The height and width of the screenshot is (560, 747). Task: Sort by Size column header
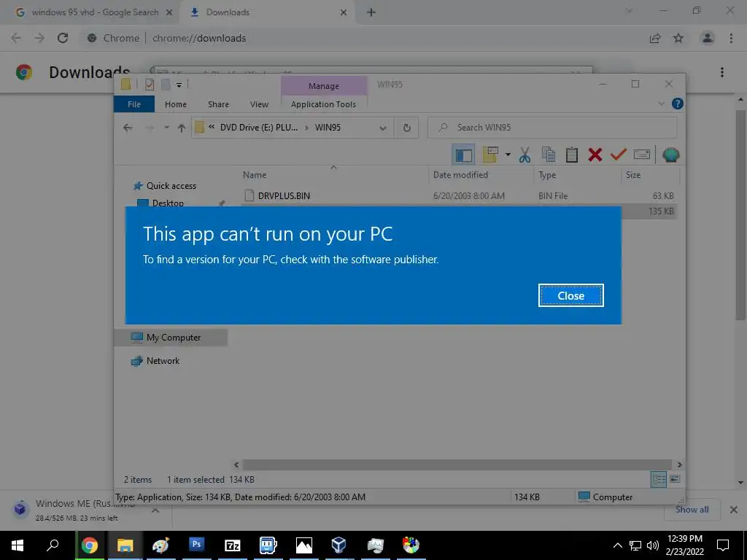pyautogui.click(x=632, y=175)
